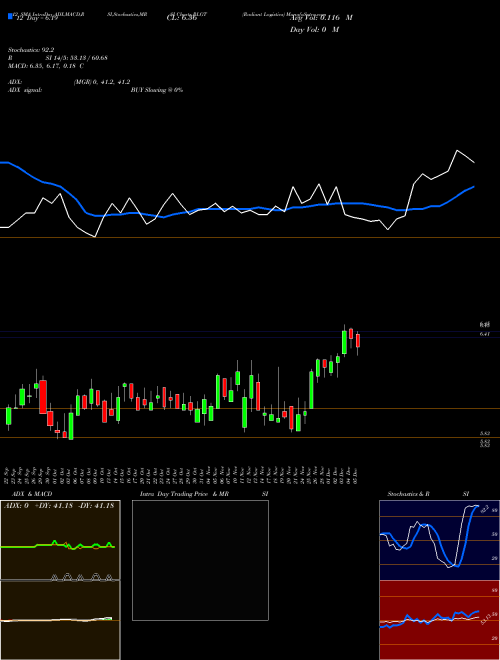Click the 5.83 price axis label
Screen dimensions: 500x660
pos(484,433)
